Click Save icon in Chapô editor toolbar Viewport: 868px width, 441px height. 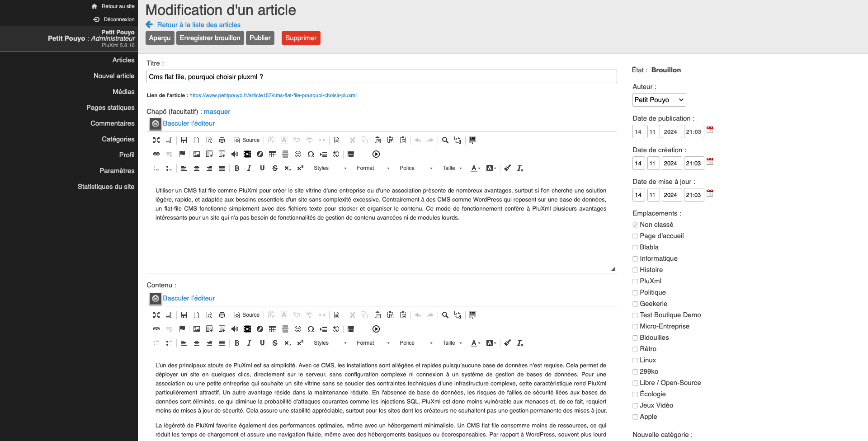point(184,140)
